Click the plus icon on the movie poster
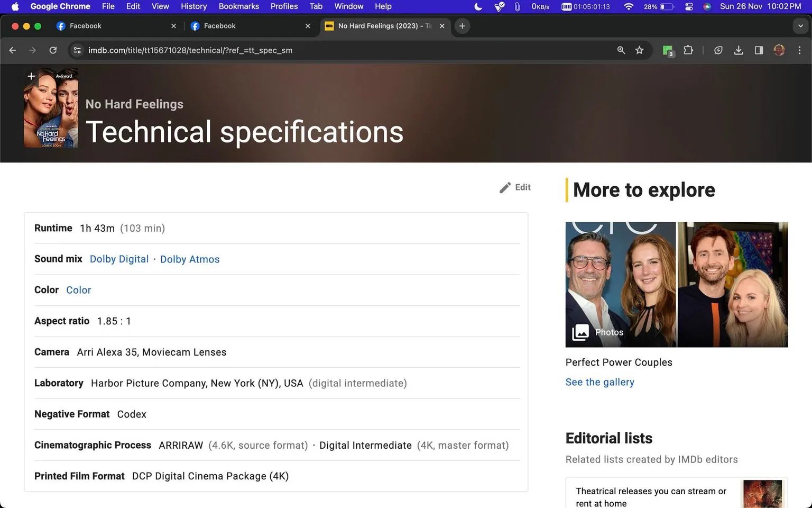The image size is (812, 508). click(31, 76)
